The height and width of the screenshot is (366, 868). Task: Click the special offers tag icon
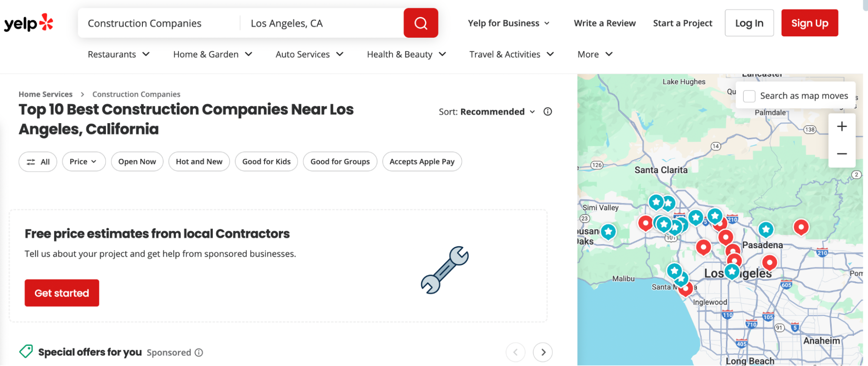26,351
